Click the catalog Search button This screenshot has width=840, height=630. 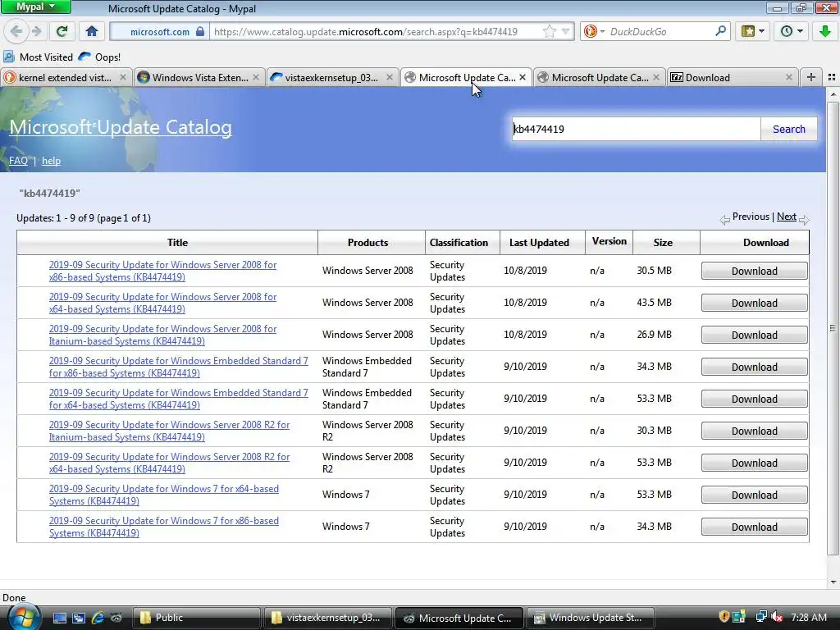pyautogui.click(x=788, y=129)
